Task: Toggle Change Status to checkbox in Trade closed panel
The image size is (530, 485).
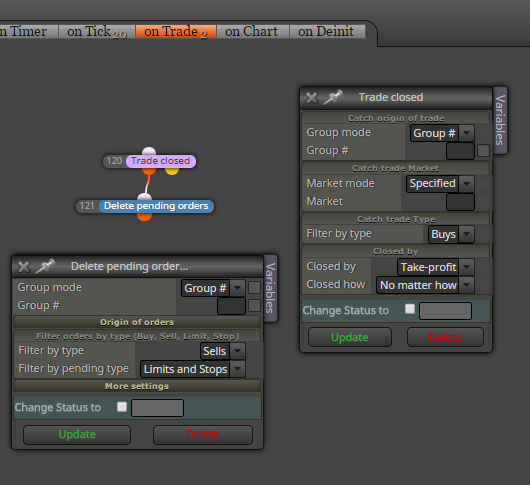Action: pyautogui.click(x=410, y=309)
